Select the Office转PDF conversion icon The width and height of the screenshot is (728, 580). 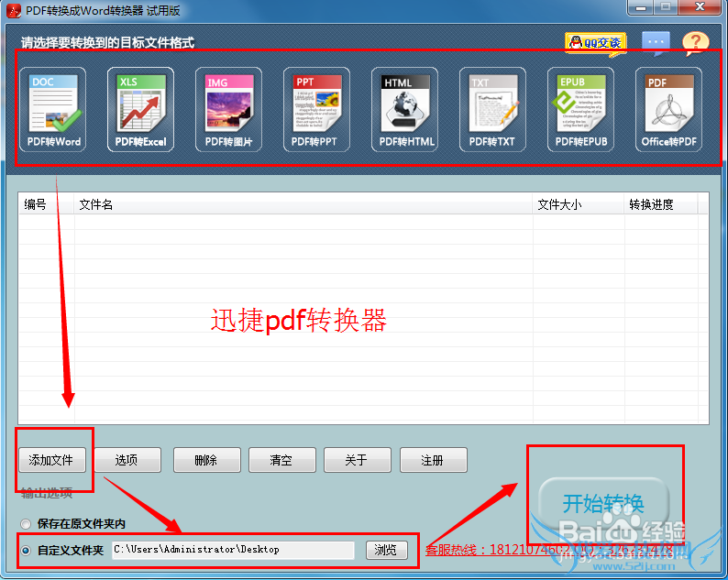(x=668, y=110)
